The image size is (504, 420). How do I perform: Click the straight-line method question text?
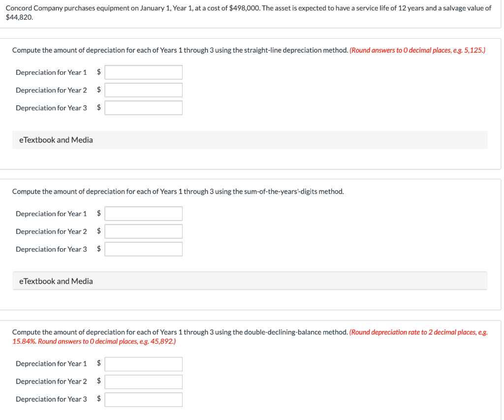click(180, 50)
